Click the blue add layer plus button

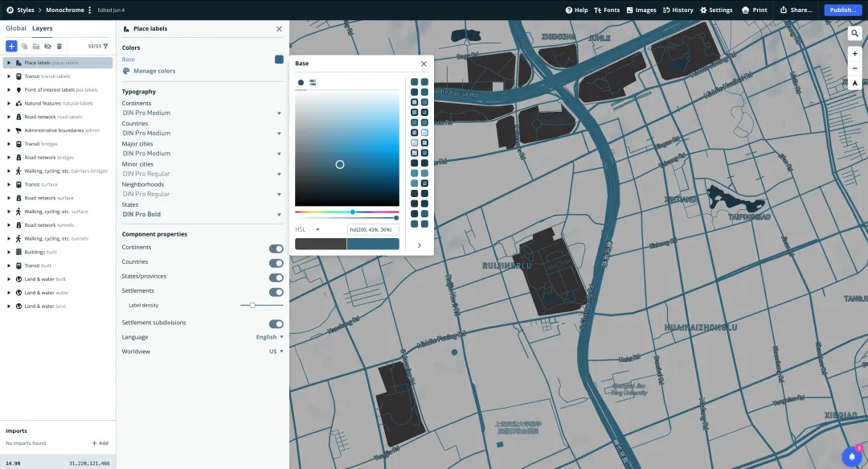tap(11, 47)
